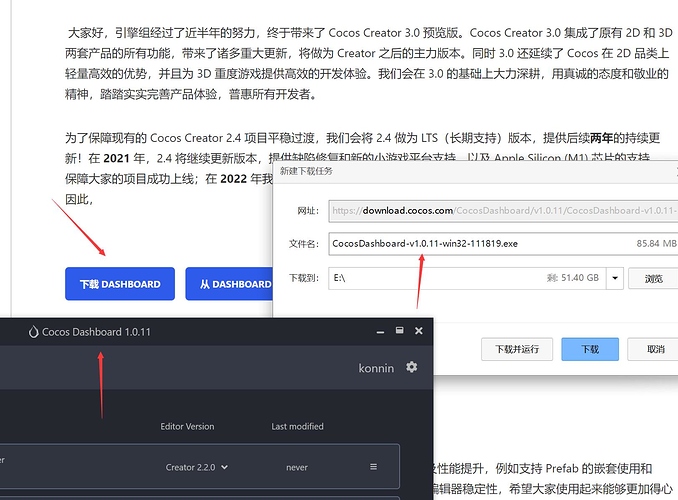
Task: Click the 新建下载任务 dialog title
Action: click(x=306, y=171)
